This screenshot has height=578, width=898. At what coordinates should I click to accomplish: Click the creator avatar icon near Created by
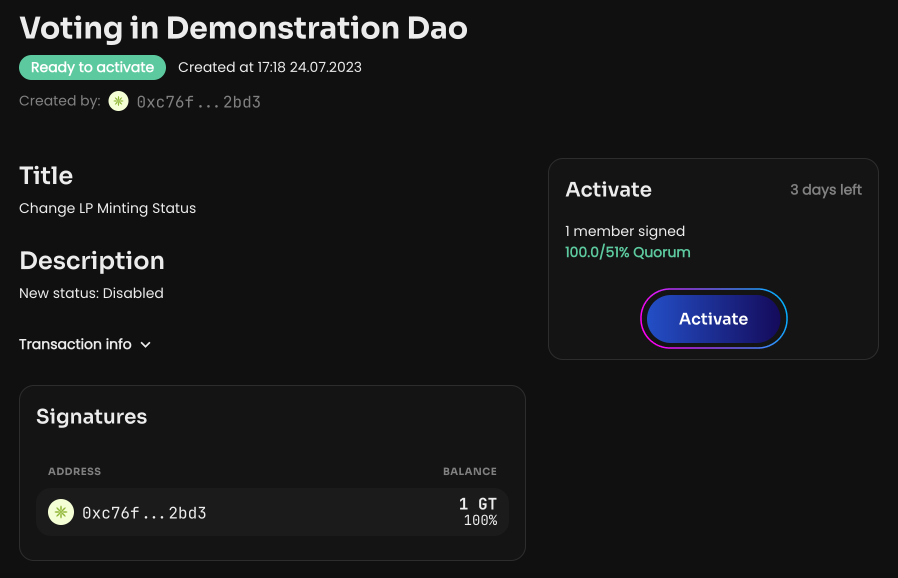pos(119,101)
